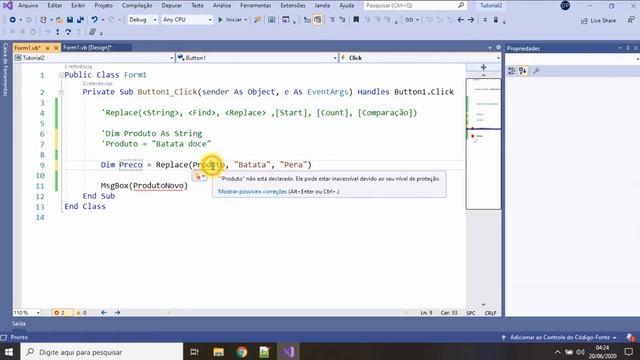This screenshot has width=640, height=360.
Task: Open Chrome from the taskbar
Action: tap(242, 352)
